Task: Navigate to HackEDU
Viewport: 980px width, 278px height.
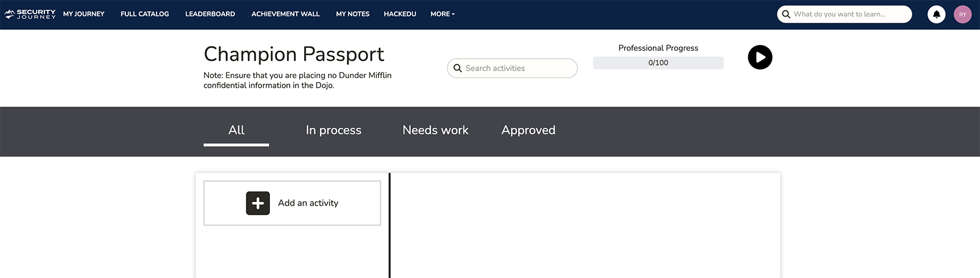Action: point(400,14)
